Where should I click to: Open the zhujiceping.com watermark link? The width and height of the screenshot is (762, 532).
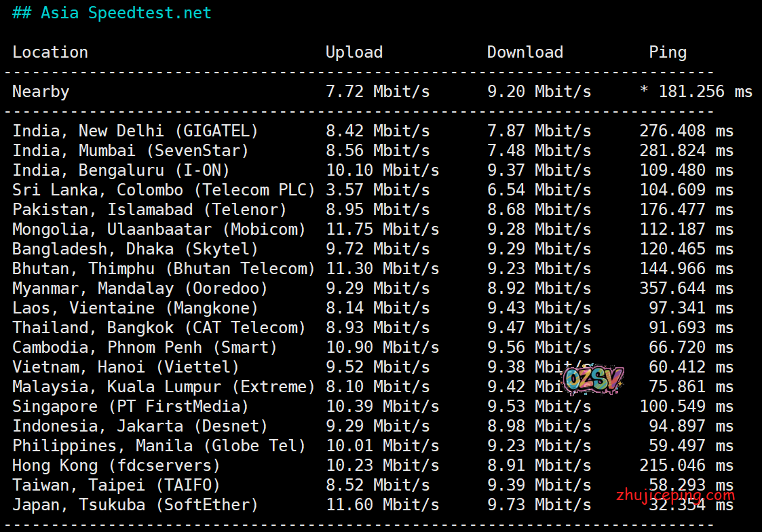point(675,495)
